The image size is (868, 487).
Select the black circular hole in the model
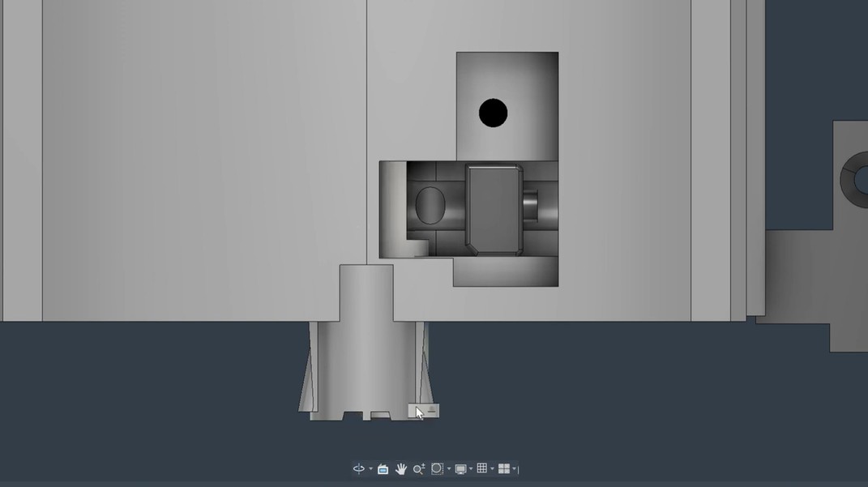pos(494,113)
